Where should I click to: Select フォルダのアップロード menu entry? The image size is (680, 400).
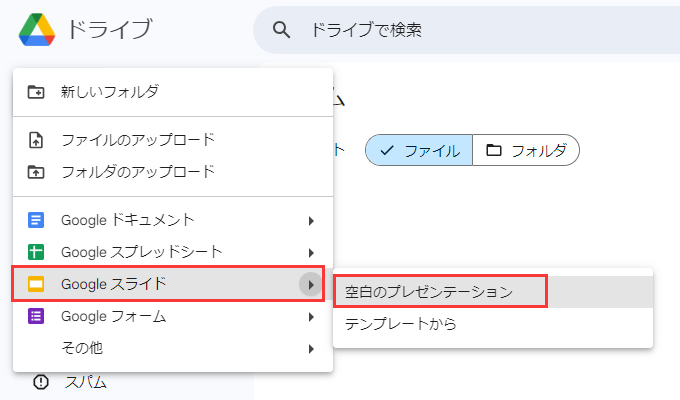pos(173,172)
